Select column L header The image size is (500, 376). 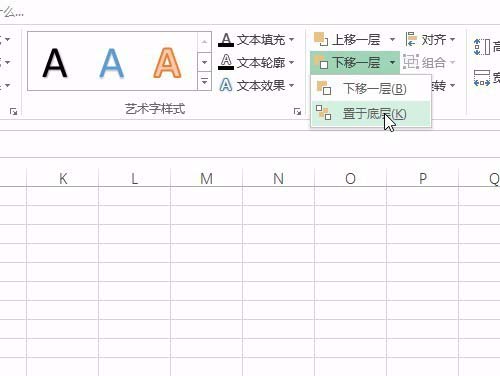click(x=135, y=179)
